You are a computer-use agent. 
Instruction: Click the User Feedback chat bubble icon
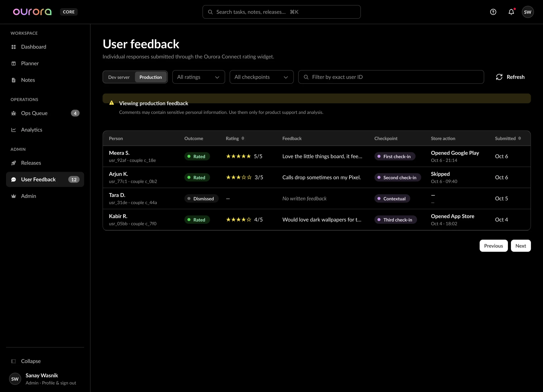click(14, 179)
